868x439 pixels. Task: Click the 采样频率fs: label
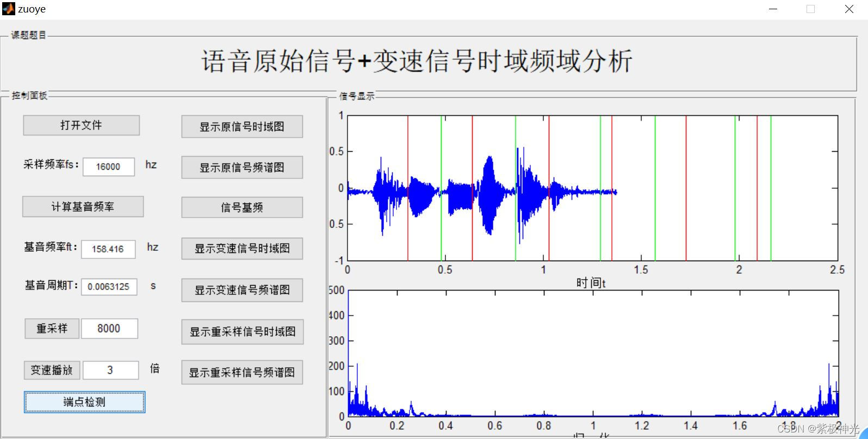pyautogui.click(x=51, y=164)
